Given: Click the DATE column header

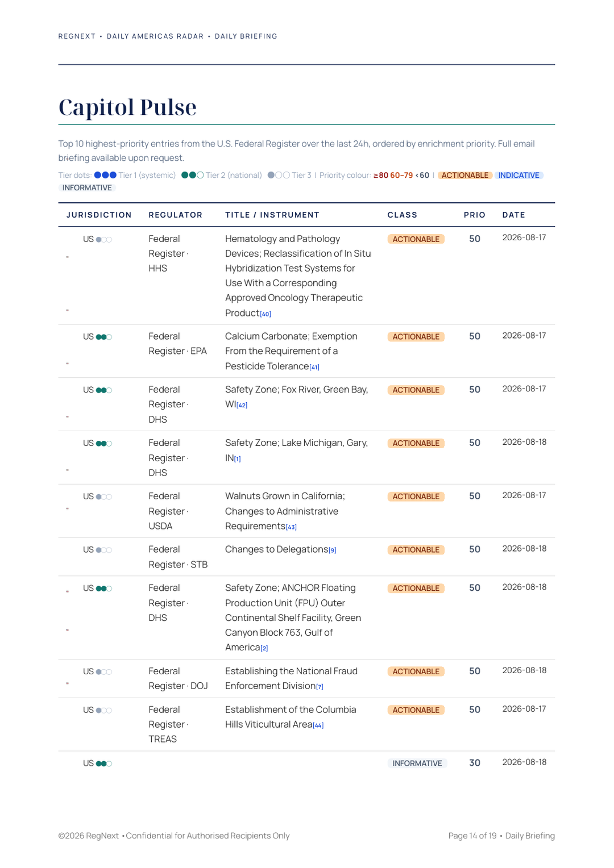Looking at the screenshot, I should pyautogui.click(x=514, y=215).
